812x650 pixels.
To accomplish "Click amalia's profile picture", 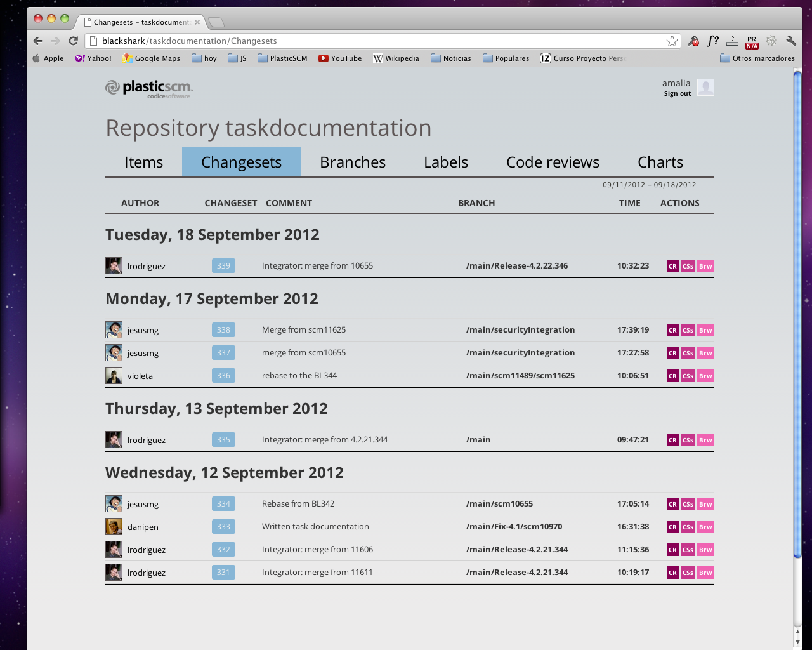I will [x=706, y=87].
